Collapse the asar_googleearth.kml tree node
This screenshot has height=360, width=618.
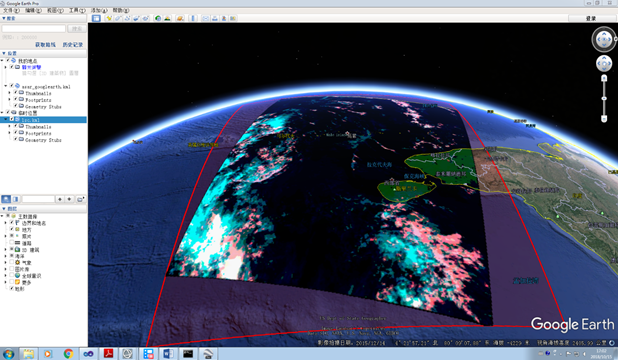pos(6,86)
